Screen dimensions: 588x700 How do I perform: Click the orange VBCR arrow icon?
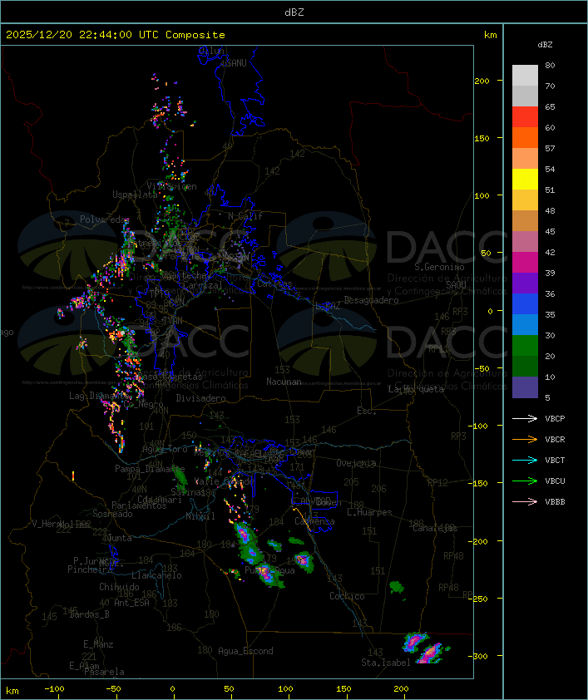click(525, 439)
